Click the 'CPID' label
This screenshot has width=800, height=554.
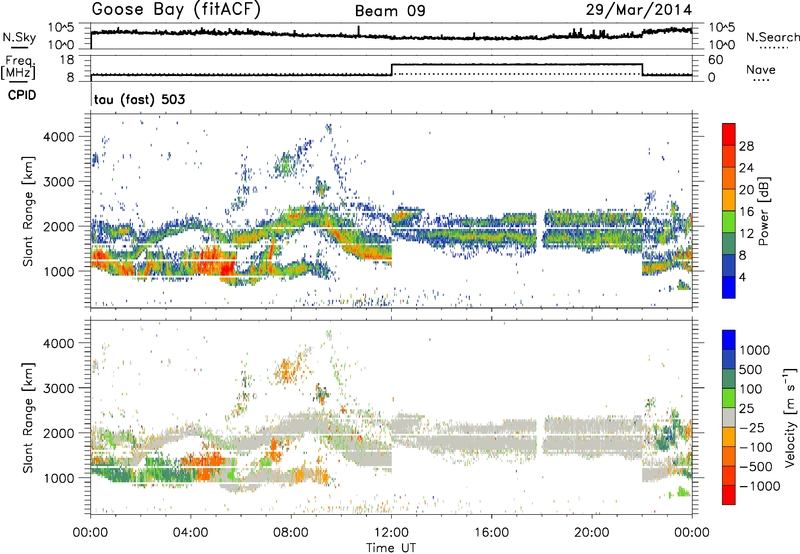(x=22, y=95)
